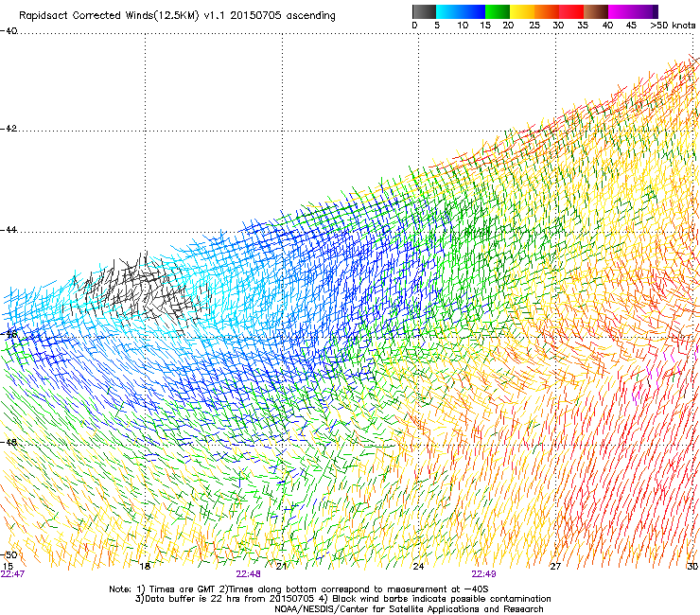Click the '24' longitude axis label

click(418, 567)
